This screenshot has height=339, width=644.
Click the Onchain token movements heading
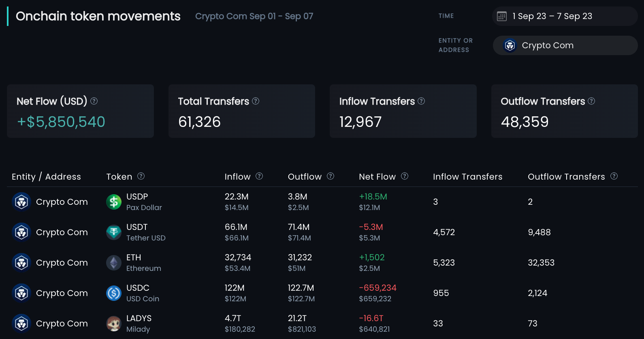98,16
